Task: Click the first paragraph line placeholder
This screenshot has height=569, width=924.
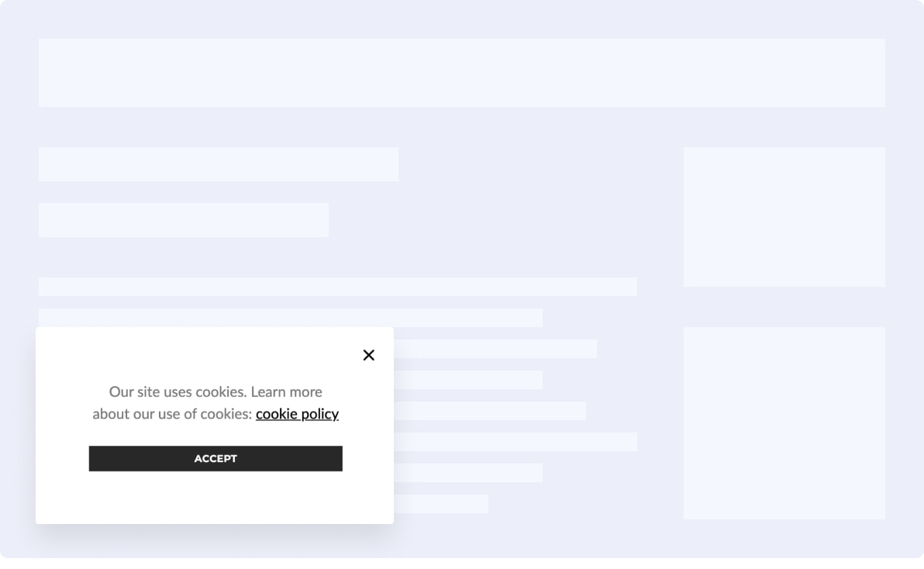Action: [337, 287]
